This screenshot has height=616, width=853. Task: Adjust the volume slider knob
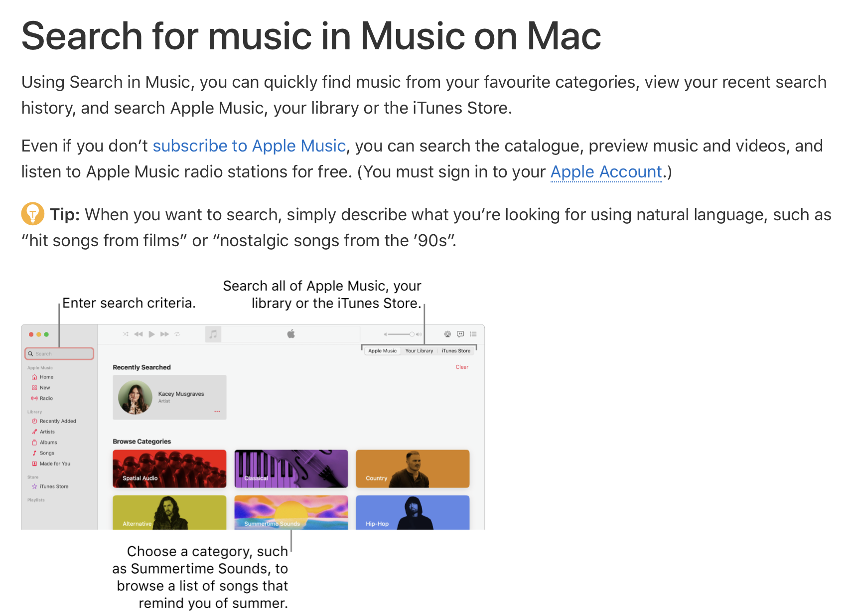click(412, 334)
